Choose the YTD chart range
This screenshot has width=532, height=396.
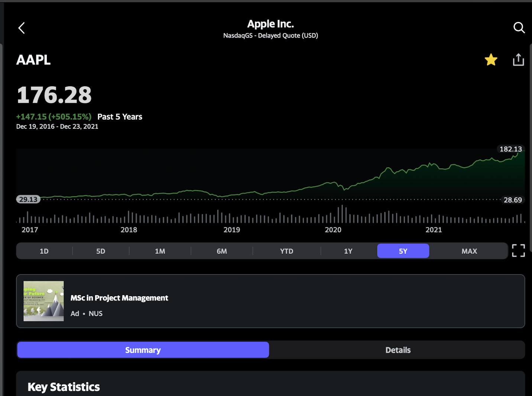click(x=286, y=251)
